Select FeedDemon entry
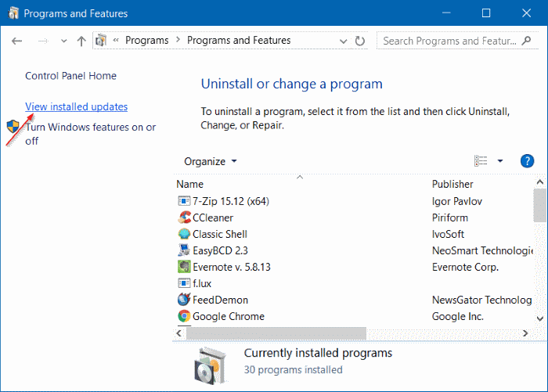This screenshot has height=392, width=548. pos(220,300)
